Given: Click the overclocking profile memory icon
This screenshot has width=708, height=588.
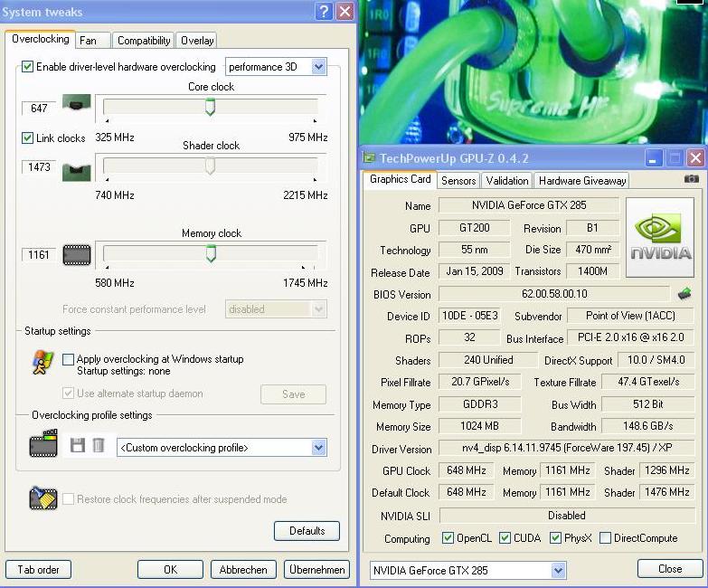Looking at the screenshot, I should click(43, 443).
